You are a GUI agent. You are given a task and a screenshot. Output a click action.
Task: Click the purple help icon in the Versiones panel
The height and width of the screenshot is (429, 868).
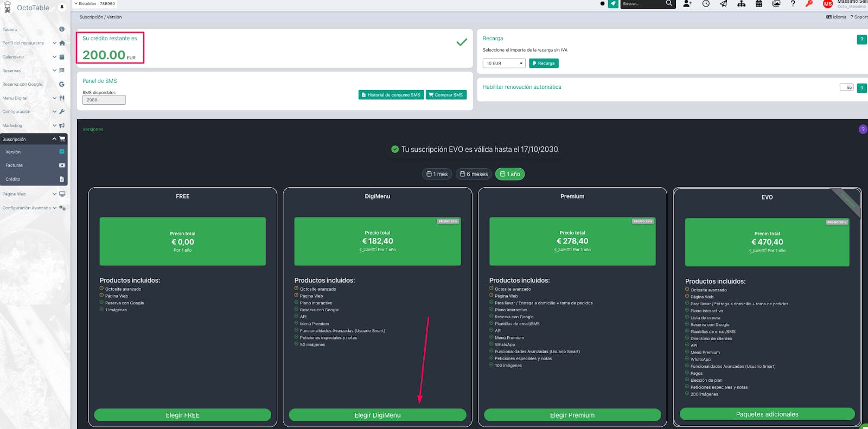pos(863,129)
